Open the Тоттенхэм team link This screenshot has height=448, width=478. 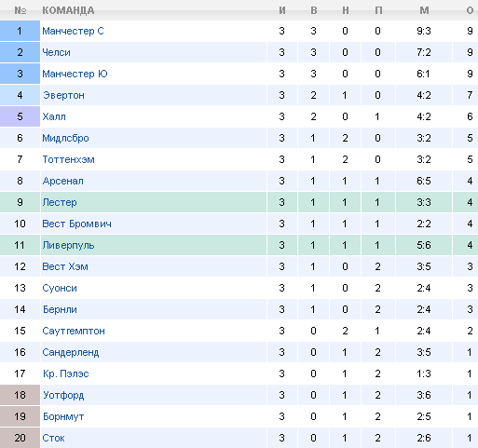point(68,159)
